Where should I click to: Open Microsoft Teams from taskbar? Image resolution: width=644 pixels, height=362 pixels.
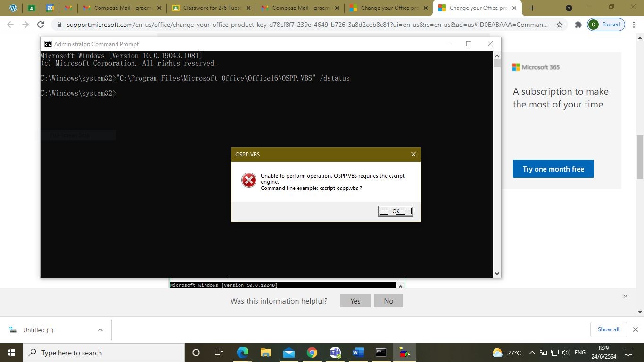(335, 353)
